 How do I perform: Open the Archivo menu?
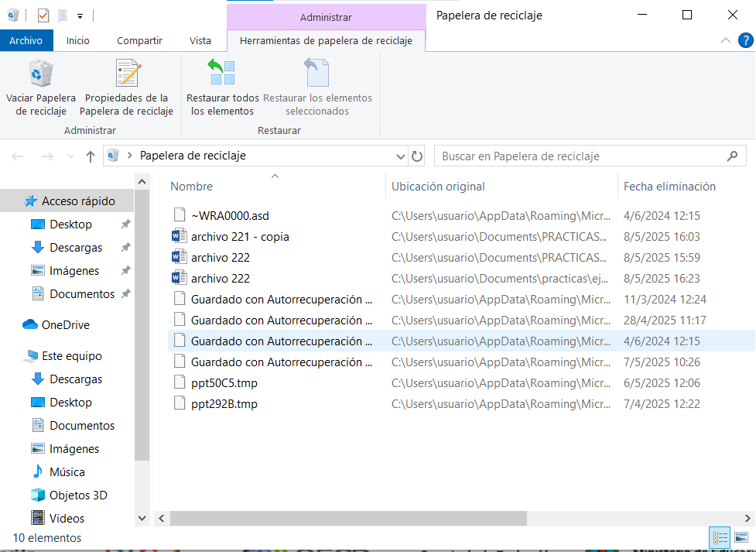click(26, 40)
